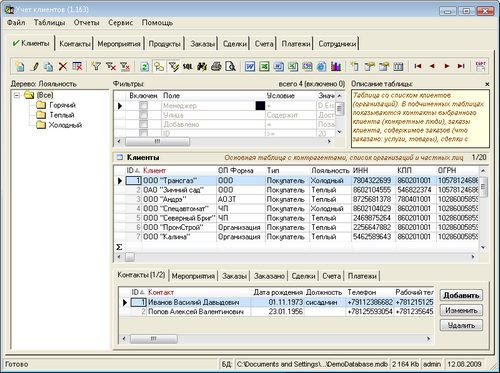The height and width of the screenshot is (373, 500).
Task: Go to next record arrow
Action: tap(447, 66)
